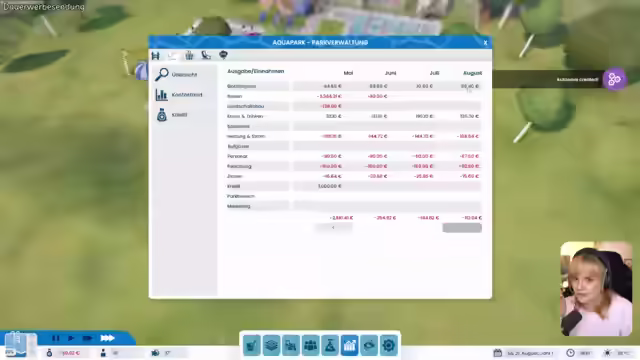Screen dimensions: 640x360
Task: Open the park overview tab icon
Action: [156, 56]
